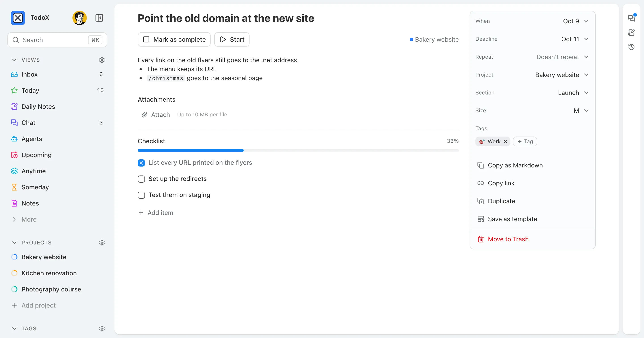Start the task timer
This screenshot has height=338, width=644.
tap(232, 39)
